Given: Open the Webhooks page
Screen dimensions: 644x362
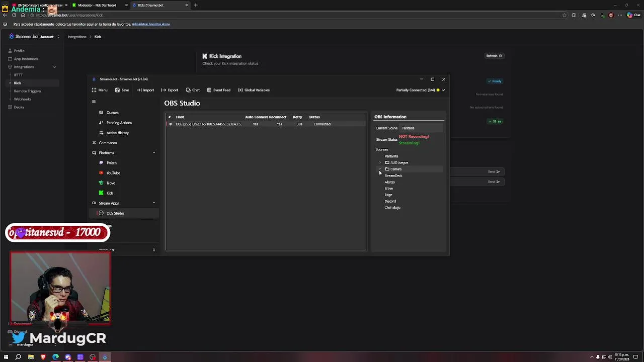Looking at the screenshot, I should click(x=23, y=99).
